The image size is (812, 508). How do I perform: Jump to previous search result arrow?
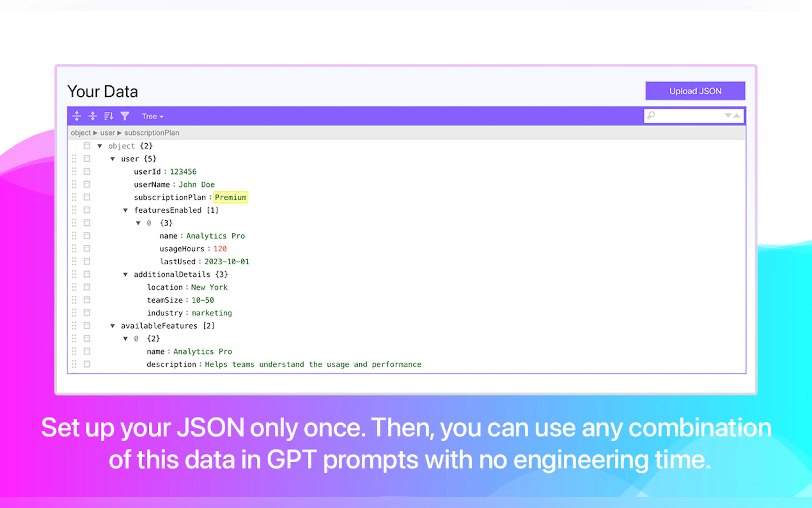click(737, 115)
